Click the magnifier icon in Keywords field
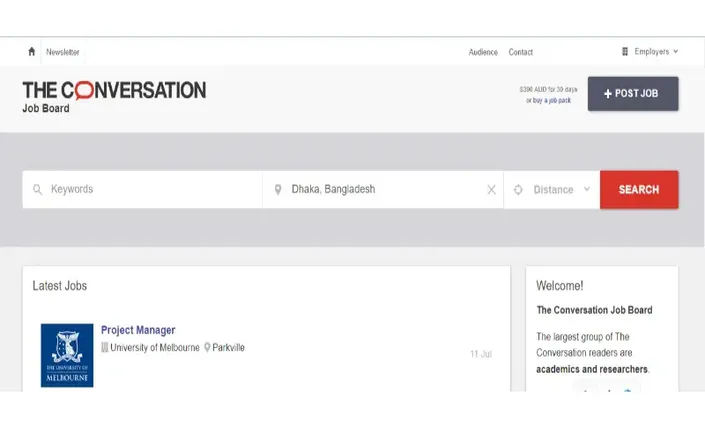Screen dimensions: 705x427 click(38, 190)
